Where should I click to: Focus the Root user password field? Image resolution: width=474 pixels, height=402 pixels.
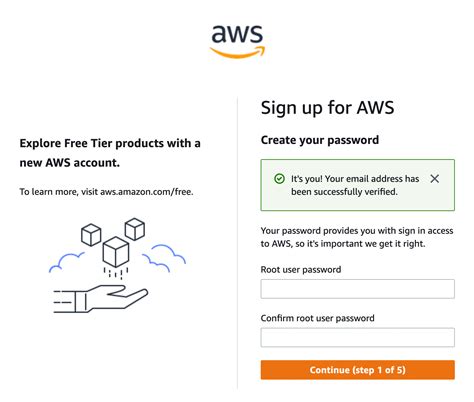[x=357, y=289]
